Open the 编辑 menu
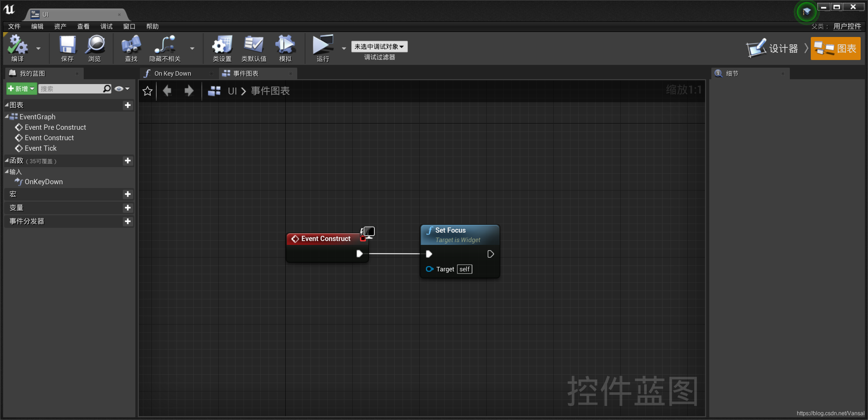868x420 pixels. click(x=37, y=27)
